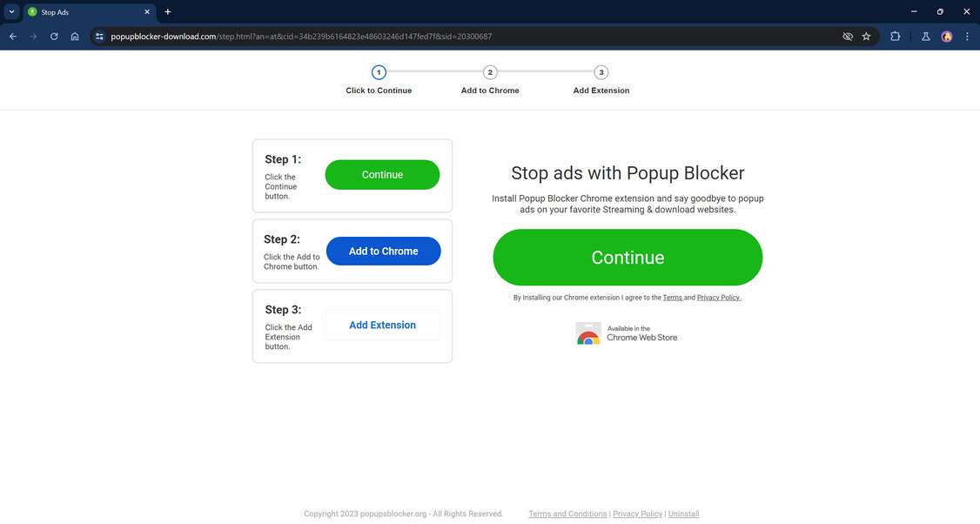Click the Home icon in the toolbar
This screenshot has width=980, height=524.
click(75, 36)
